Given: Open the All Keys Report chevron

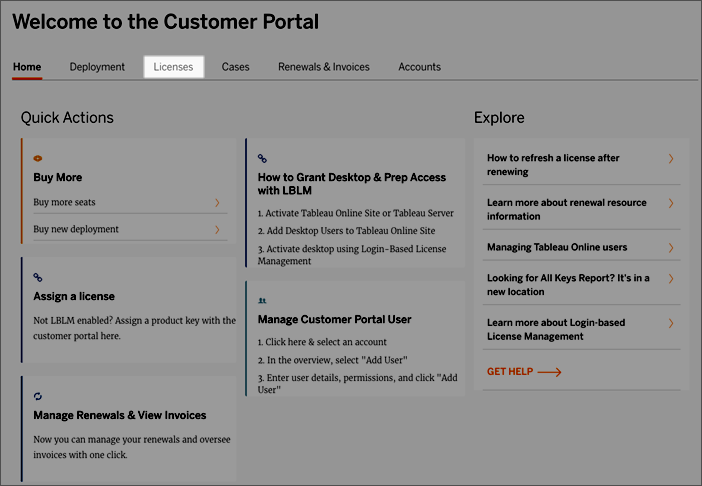Looking at the screenshot, I should [671, 279].
